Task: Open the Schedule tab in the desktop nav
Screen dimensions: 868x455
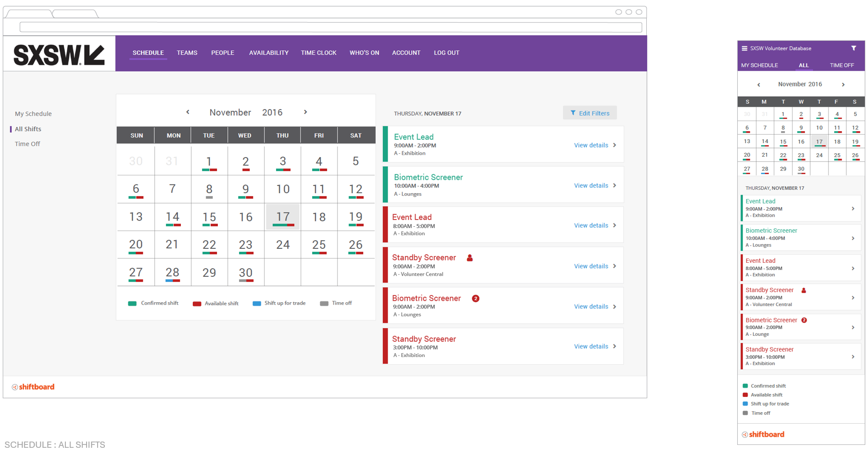Action: [x=148, y=53]
